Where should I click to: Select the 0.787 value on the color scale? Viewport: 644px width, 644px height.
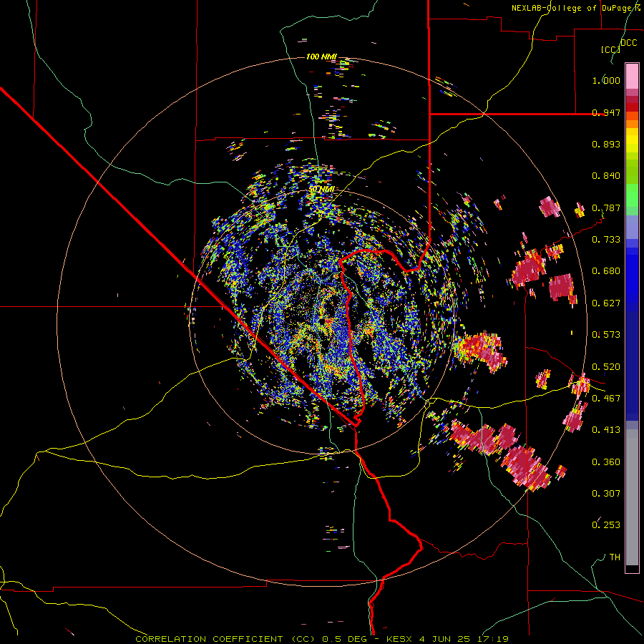coord(606,208)
